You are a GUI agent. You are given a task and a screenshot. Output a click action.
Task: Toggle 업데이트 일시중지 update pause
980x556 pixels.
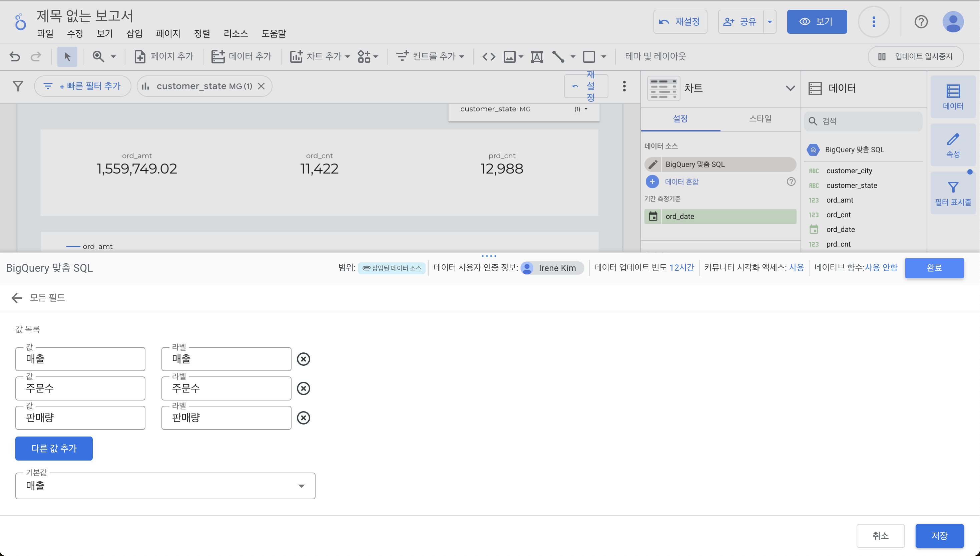[916, 56]
